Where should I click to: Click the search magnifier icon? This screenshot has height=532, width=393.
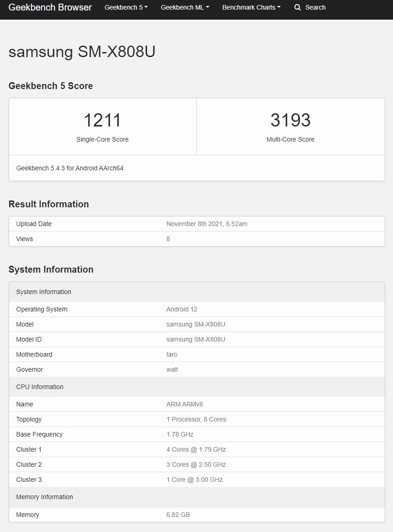(x=298, y=8)
